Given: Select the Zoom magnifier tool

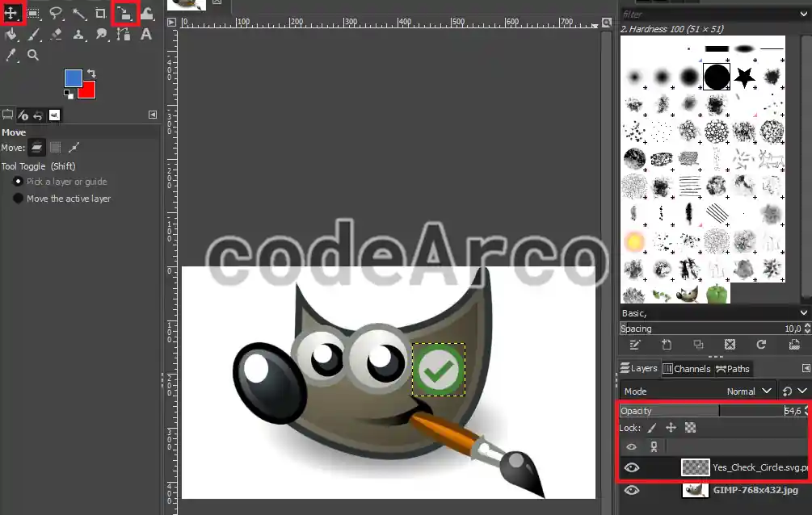Looking at the screenshot, I should click(x=33, y=55).
